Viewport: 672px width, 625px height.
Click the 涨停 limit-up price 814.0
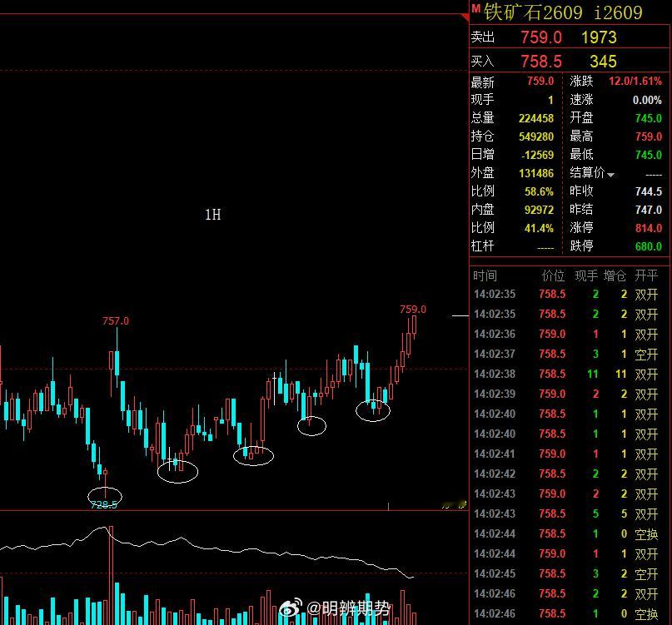click(x=649, y=228)
